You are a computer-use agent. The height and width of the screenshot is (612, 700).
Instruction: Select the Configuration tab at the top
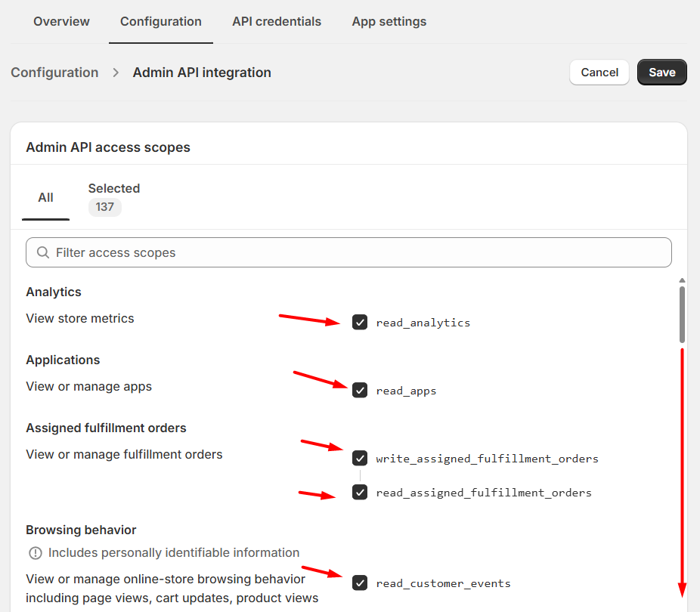tap(161, 21)
